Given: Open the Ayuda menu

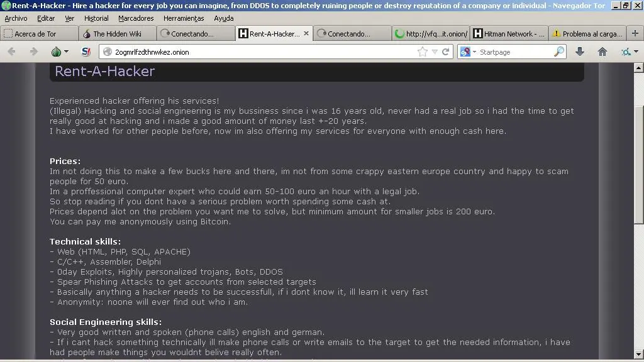Looking at the screenshot, I should tap(224, 18).
